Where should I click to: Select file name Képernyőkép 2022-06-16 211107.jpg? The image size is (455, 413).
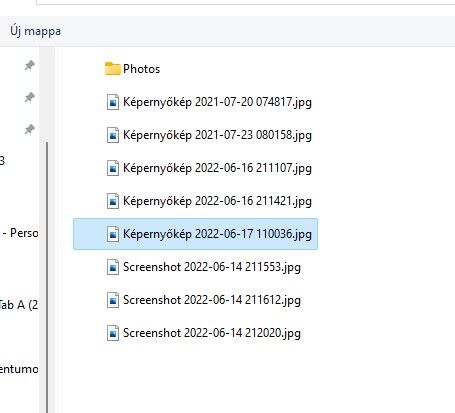click(217, 168)
